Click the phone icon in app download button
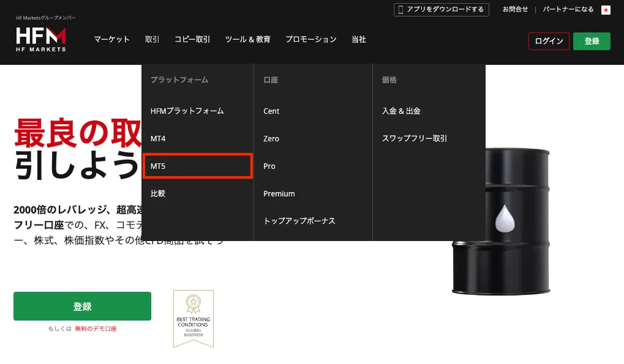Screen dimensions: 624x364 pos(400,10)
